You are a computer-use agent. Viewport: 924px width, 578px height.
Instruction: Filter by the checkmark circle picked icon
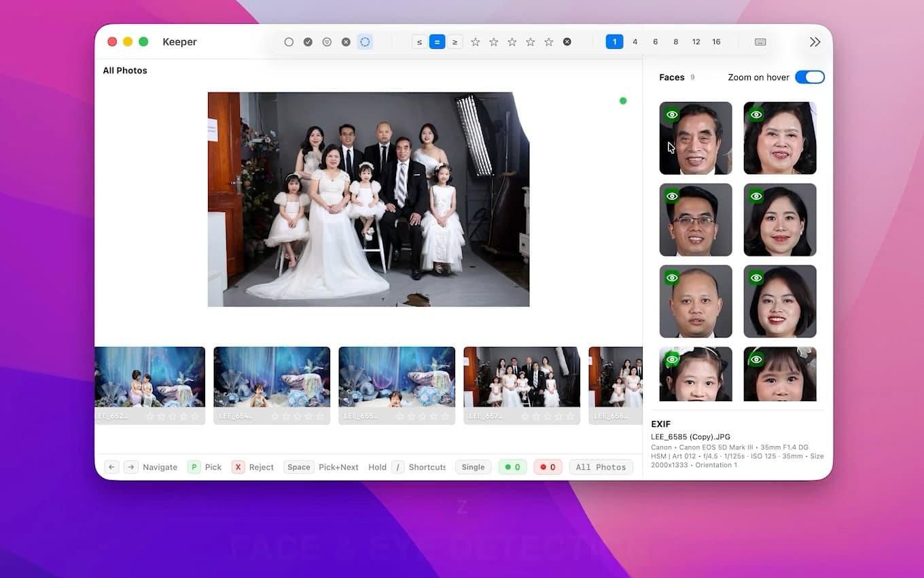click(x=308, y=42)
